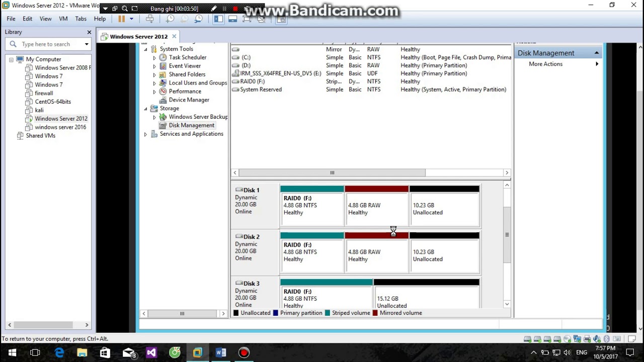Toggle the thumbnail bar view button
This screenshot has height=362, width=644.
point(232,19)
